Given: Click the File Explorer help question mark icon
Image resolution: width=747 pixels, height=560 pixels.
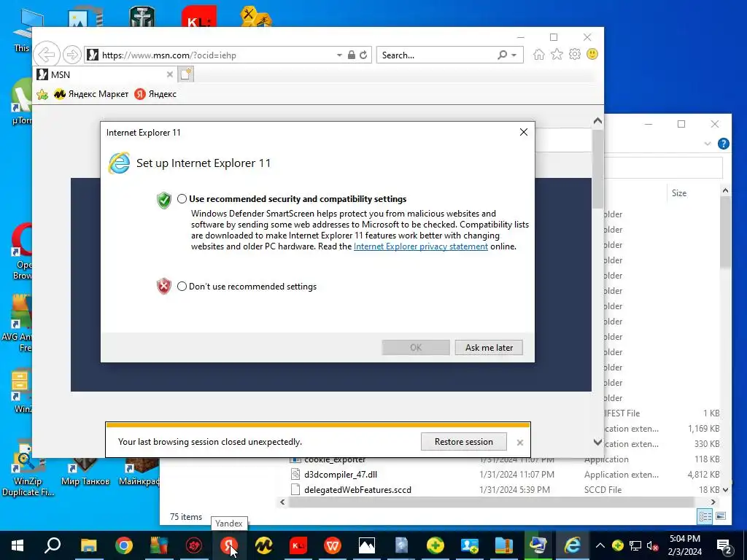Looking at the screenshot, I should [723, 144].
